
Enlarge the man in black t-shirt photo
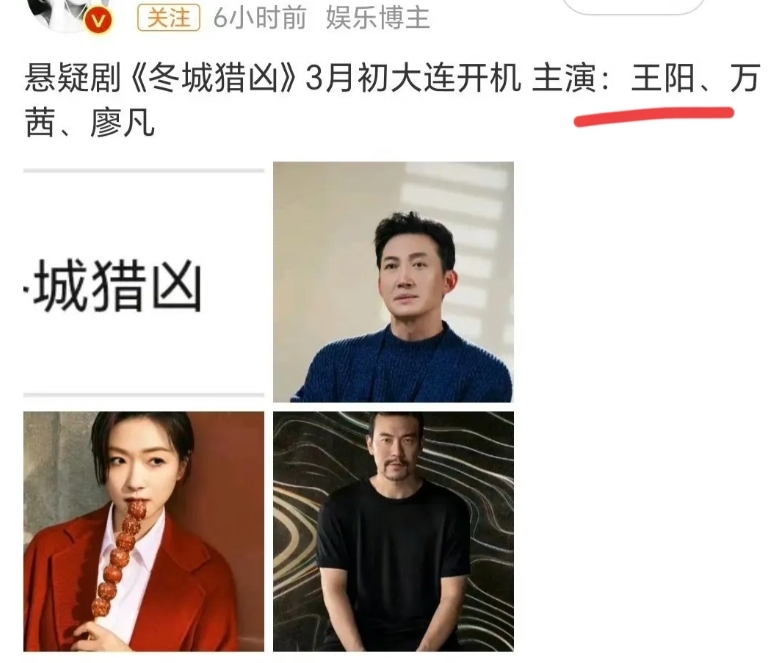tap(393, 531)
